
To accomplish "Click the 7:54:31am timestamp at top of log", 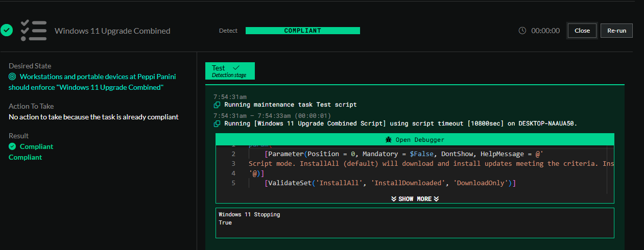I will 230,96.
